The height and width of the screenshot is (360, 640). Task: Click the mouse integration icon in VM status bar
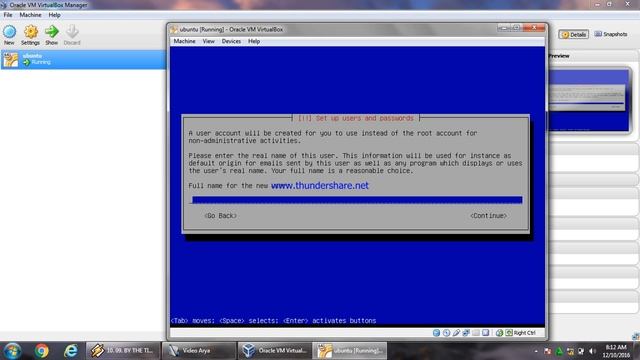[x=499, y=333]
